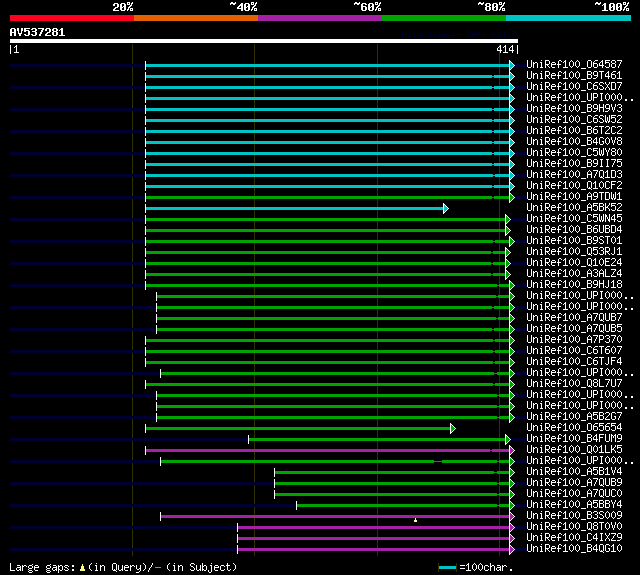The height and width of the screenshot is (575, 640).
Task: Select the white AV537281 query sequence bar
Action: pos(264,41)
